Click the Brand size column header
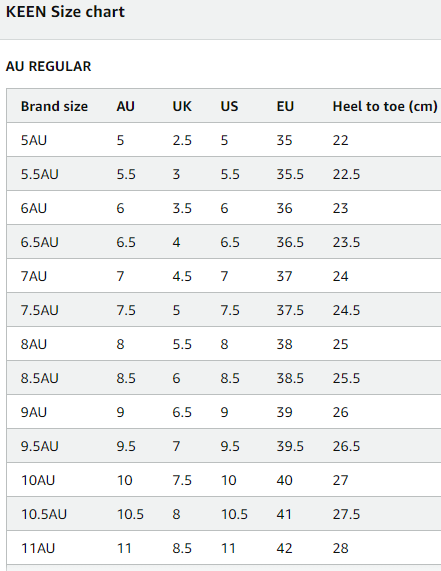This screenshot has height=571, width=441. [x=54, y=106]
